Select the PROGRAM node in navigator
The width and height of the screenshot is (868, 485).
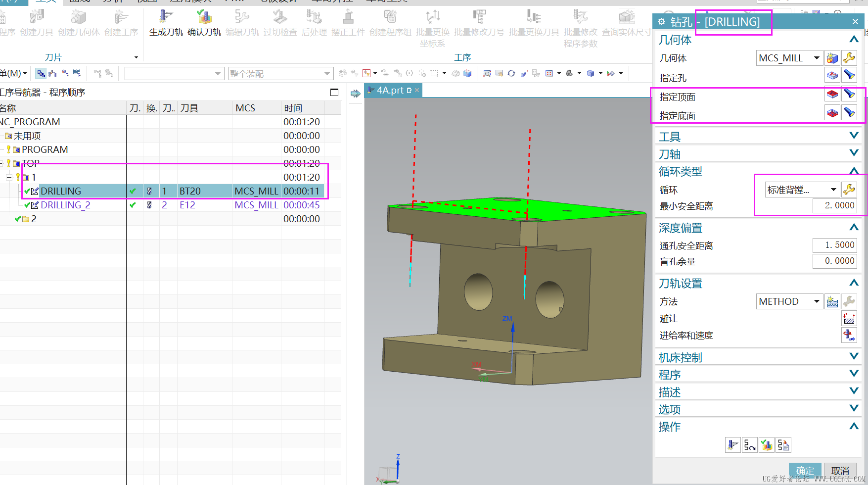click(45, 149)
